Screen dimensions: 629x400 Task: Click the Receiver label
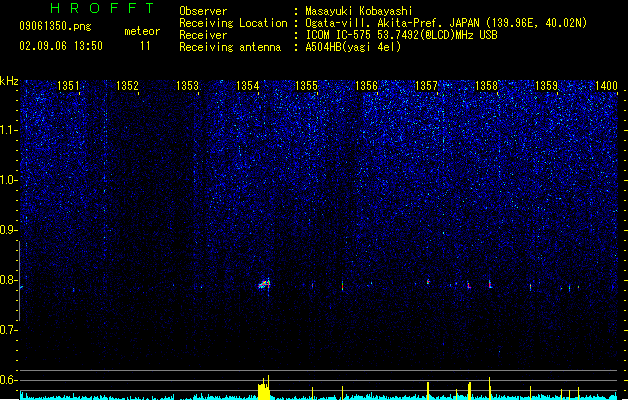pyautogui.click(x=203, y=35)
